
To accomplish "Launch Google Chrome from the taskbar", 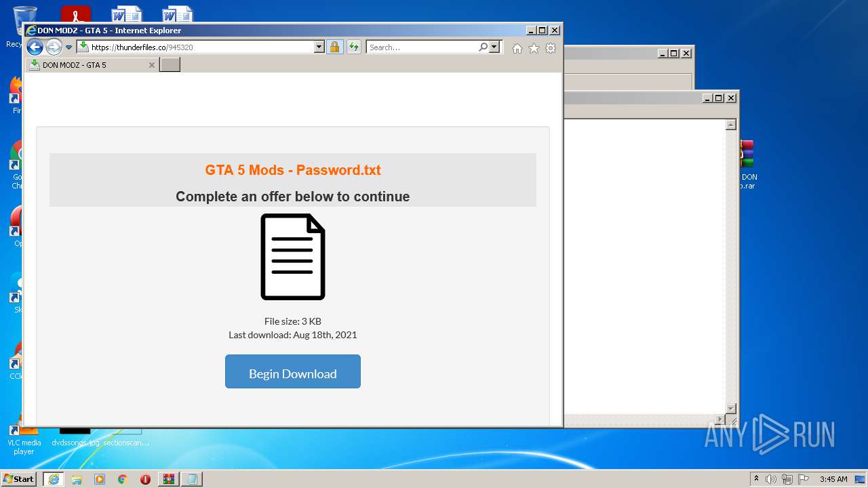I will pos(122,479).
